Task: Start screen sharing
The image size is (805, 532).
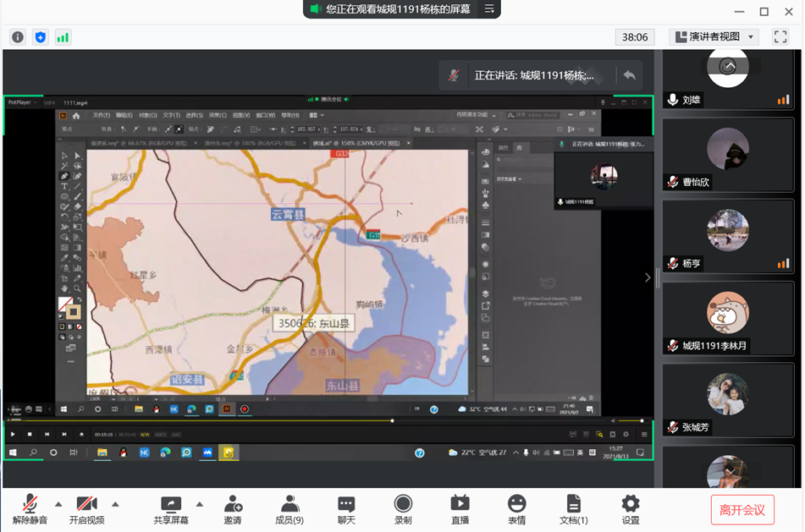Action: (x=171, y=505)
